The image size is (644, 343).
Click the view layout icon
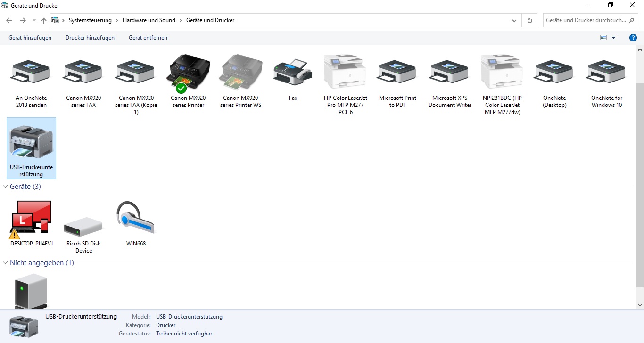click(x=603, y=38)
